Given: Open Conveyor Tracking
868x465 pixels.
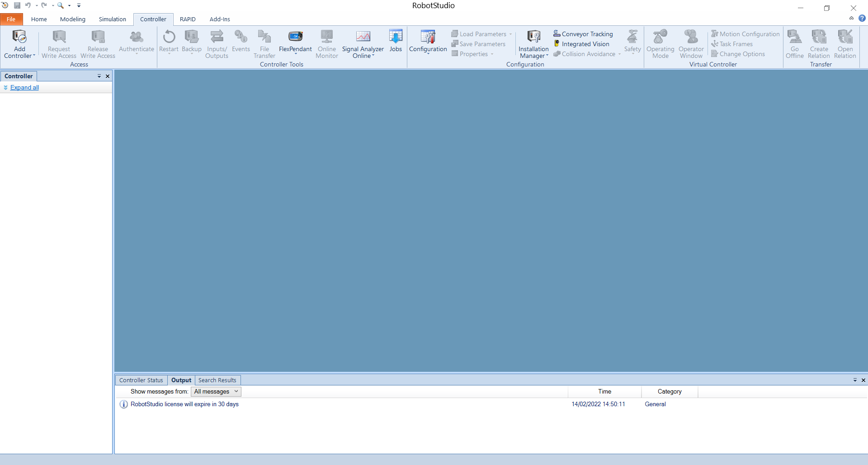Looking at the screenshot, I should point(583,34).
